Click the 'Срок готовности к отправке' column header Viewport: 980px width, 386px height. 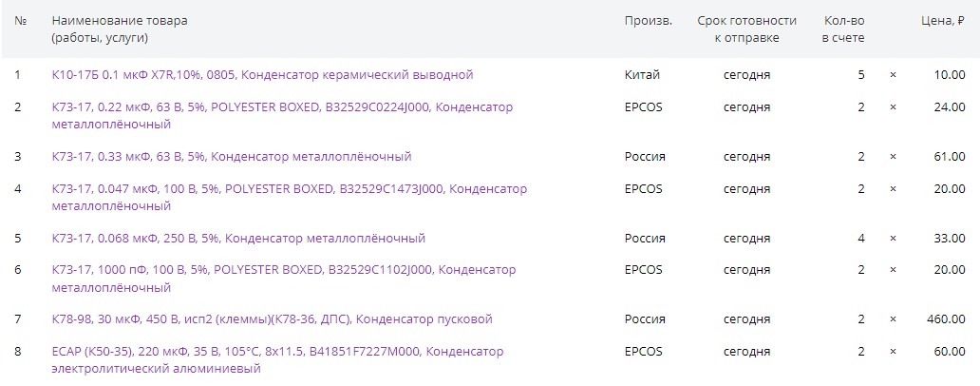(x=746, y=29)
